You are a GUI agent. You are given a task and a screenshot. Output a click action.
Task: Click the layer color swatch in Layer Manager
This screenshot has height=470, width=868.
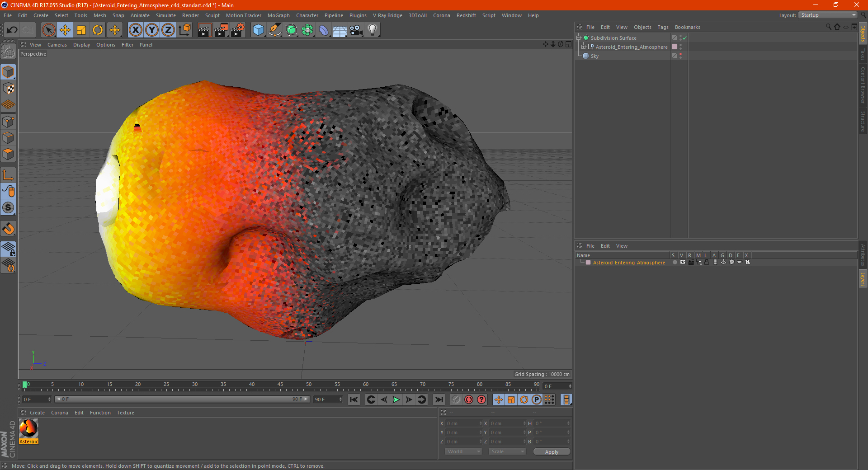click(x=588, y=263)
